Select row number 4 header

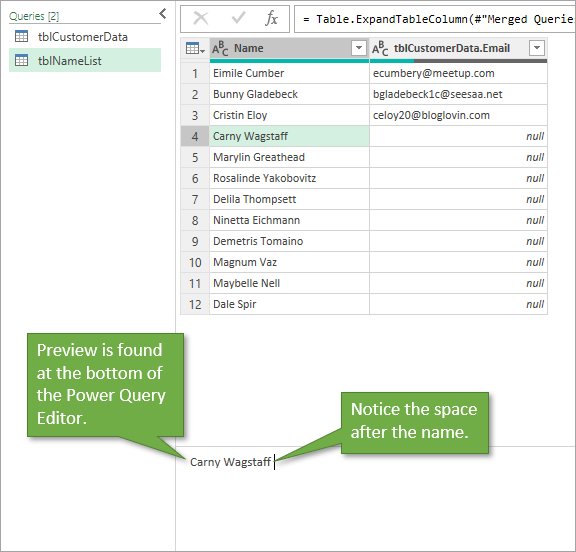pos(195,136)
